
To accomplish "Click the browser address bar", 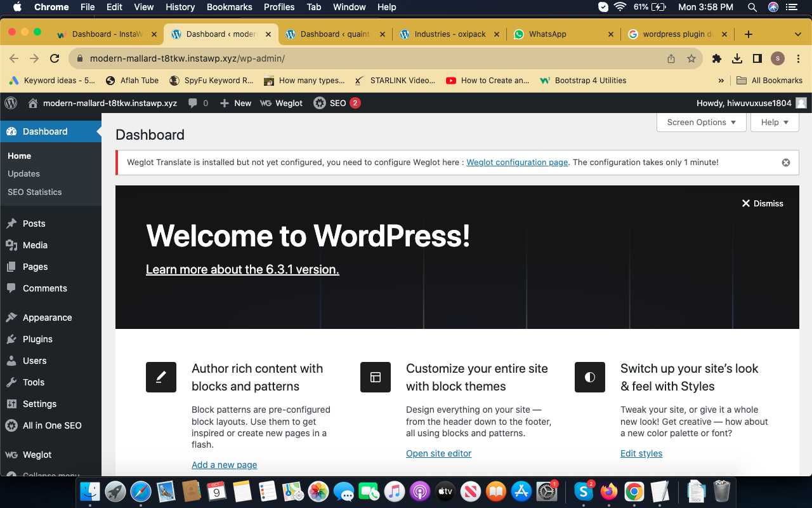I will point(254,57).
